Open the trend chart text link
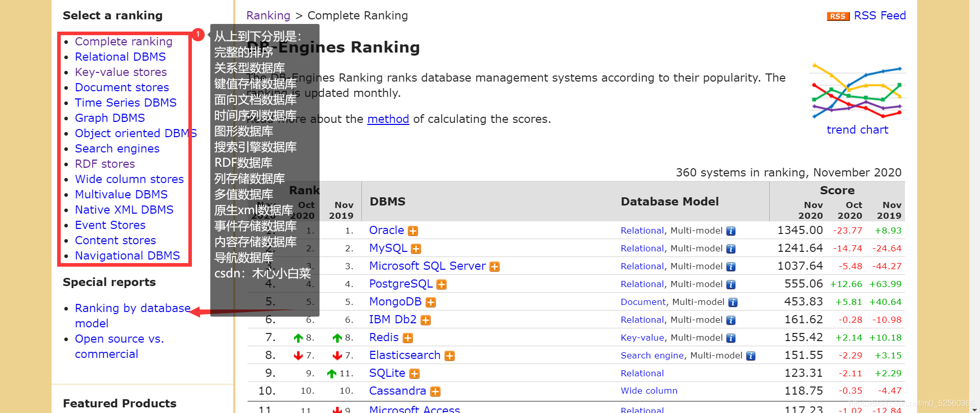This screenshot has height=413, width=980. 857,130
